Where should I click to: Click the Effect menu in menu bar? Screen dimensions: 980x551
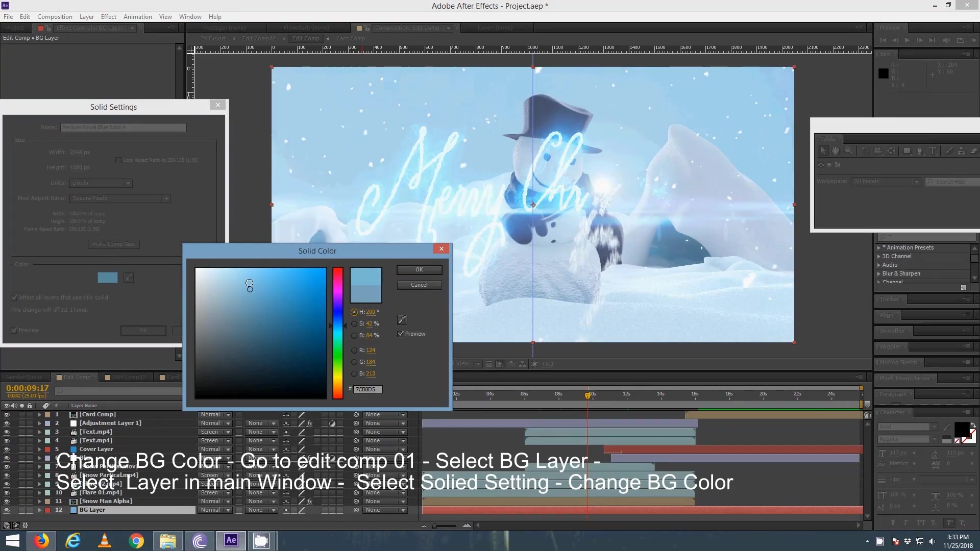(x=108, y=16)
